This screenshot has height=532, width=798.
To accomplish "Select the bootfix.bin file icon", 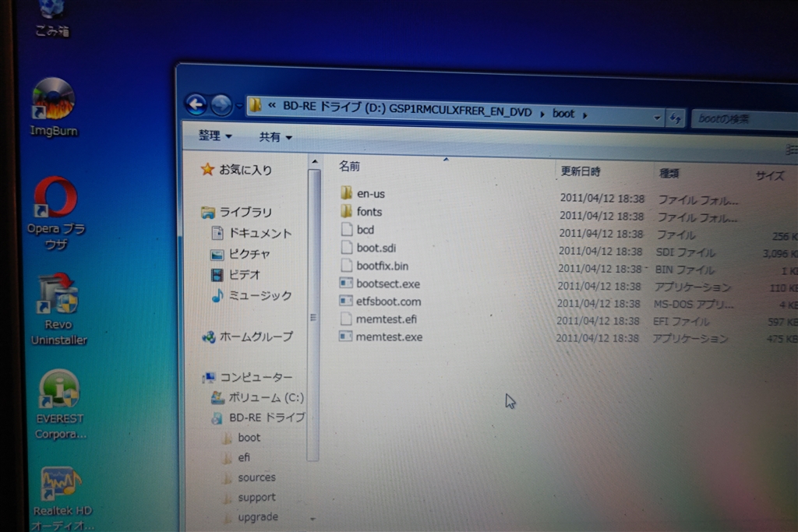I will (x=347, y=265).
